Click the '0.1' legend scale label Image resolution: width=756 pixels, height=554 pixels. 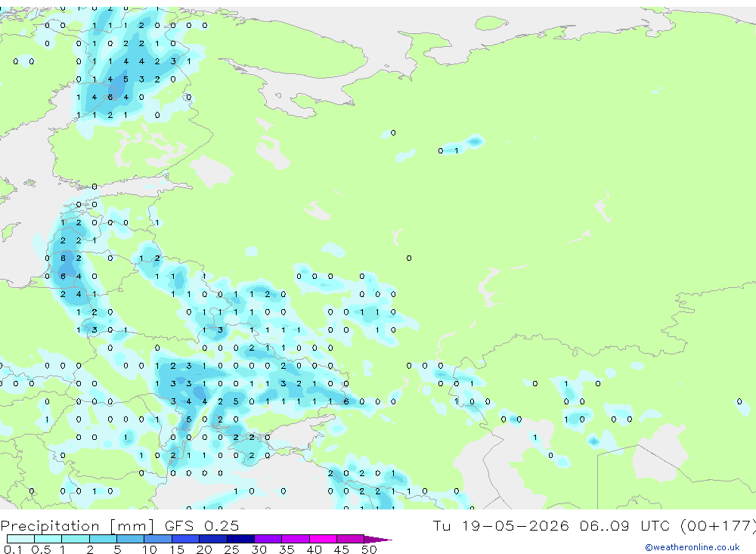point(13,549)
